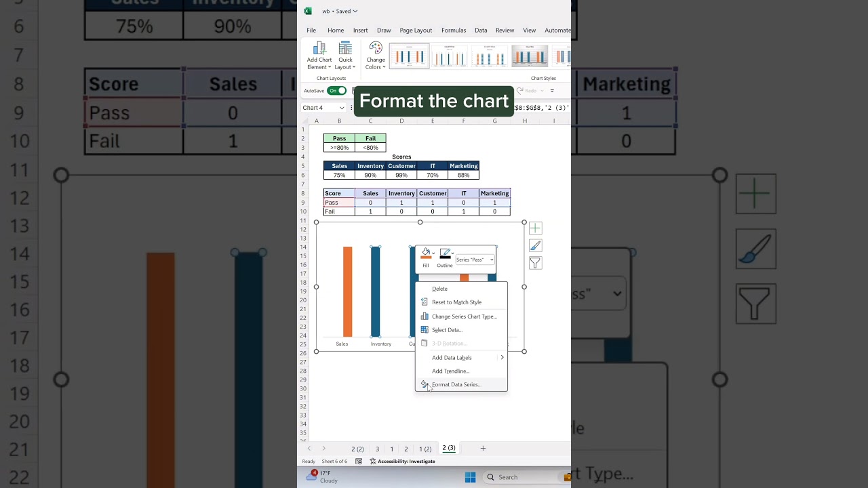Switch to sheet tab 1 (2)

(425, 449)
